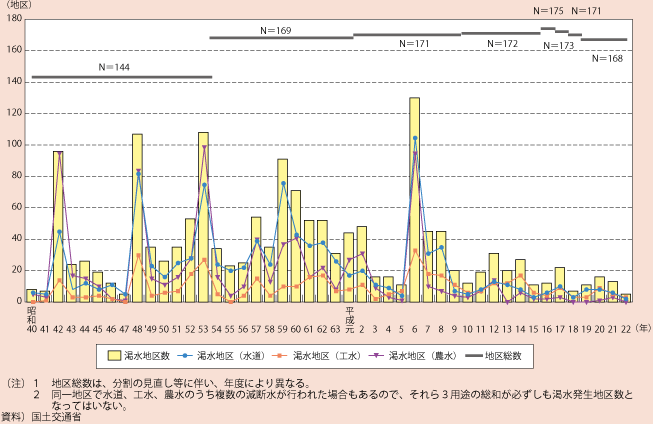Image resolution: width=653 pixels, height=424 pixels.
Task: Click the N=171 label left of N=172
Action: (x=414, y=44)
